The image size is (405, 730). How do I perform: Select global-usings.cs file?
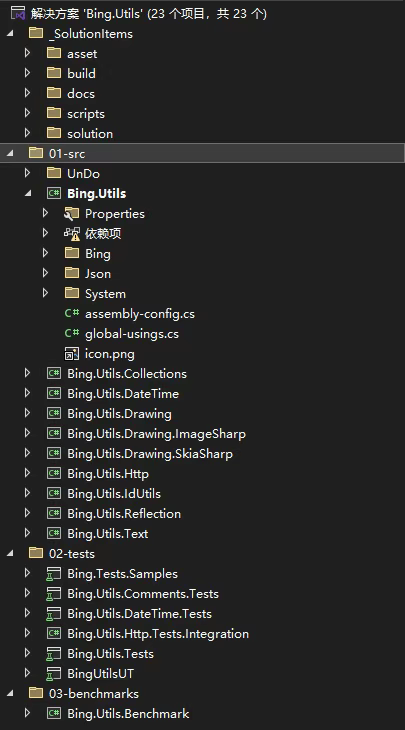132,334
